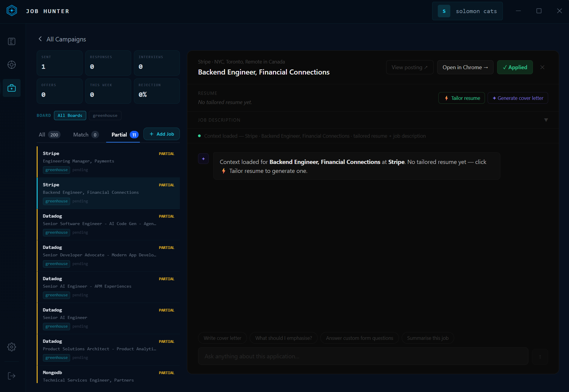Click All Campaigns breadcrumb text
The width and height of the screenshot is (569, 392).
[x=66, y=39]
